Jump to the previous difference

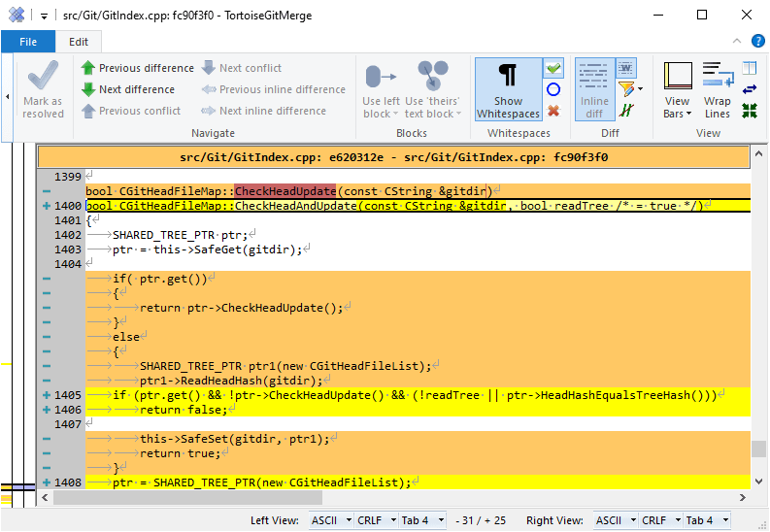137,68
